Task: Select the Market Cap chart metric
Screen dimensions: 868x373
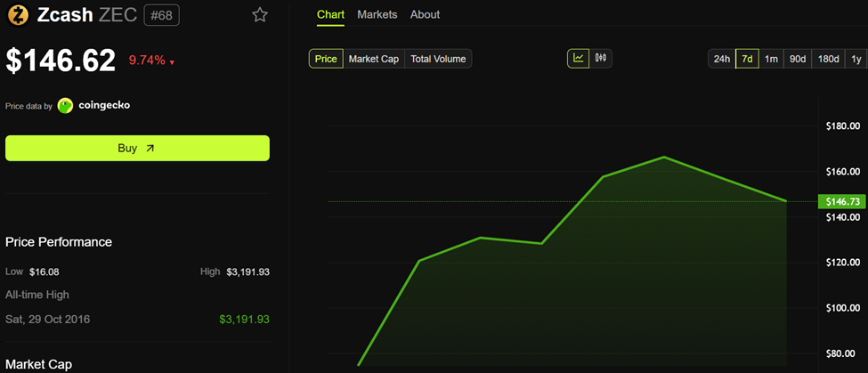Action: coord(374,59)
